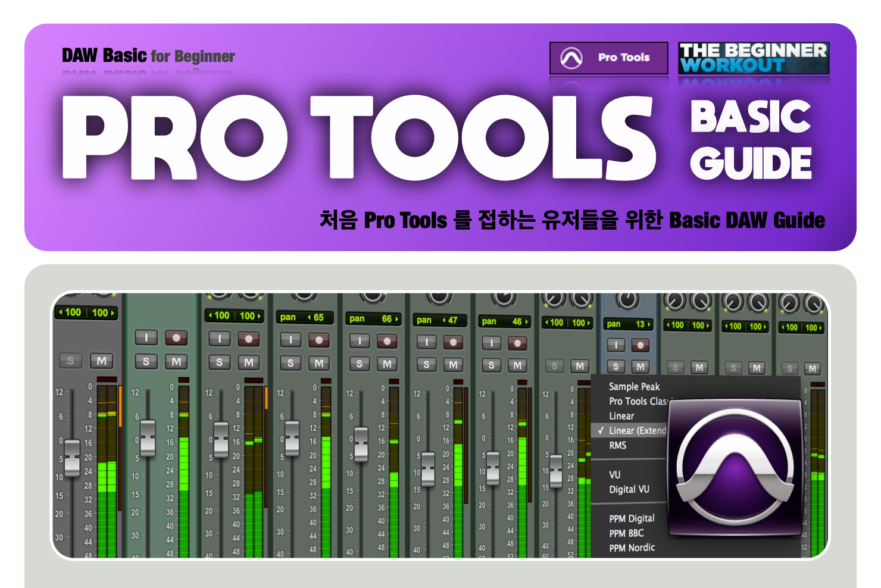Mute the pan 65 channel
This screenshot has width=881, height=588.
(x=319, y=363)
